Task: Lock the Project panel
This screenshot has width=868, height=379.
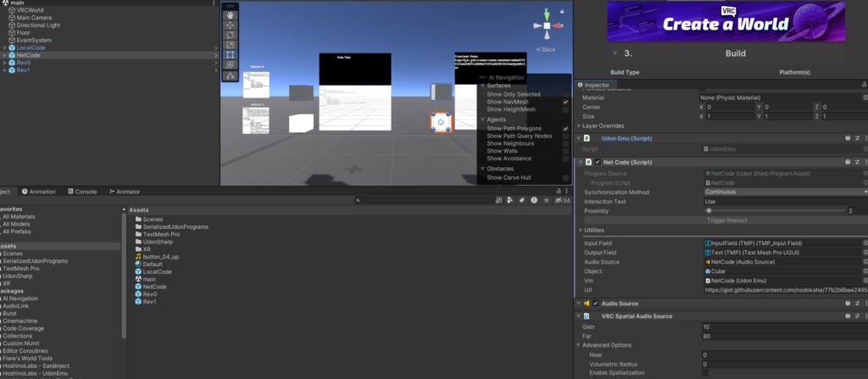Action: [559, 191]
